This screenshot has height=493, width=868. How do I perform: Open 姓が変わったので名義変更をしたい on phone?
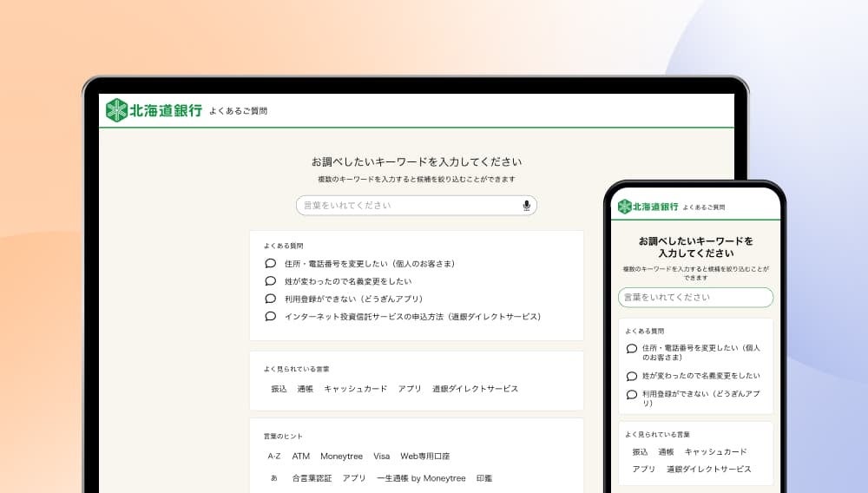(x=701, y=376)
